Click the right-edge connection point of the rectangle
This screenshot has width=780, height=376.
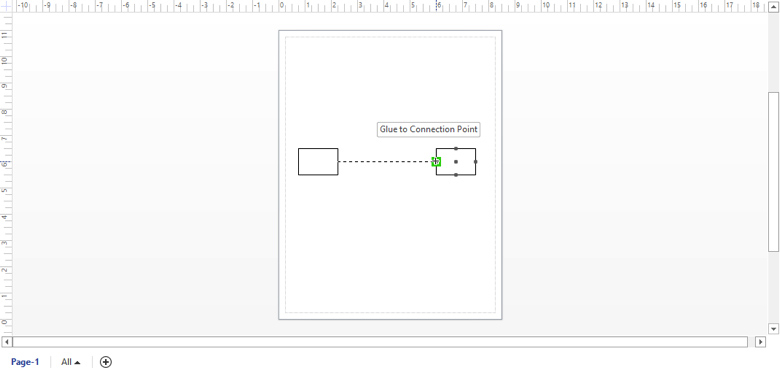pos(476,162)
